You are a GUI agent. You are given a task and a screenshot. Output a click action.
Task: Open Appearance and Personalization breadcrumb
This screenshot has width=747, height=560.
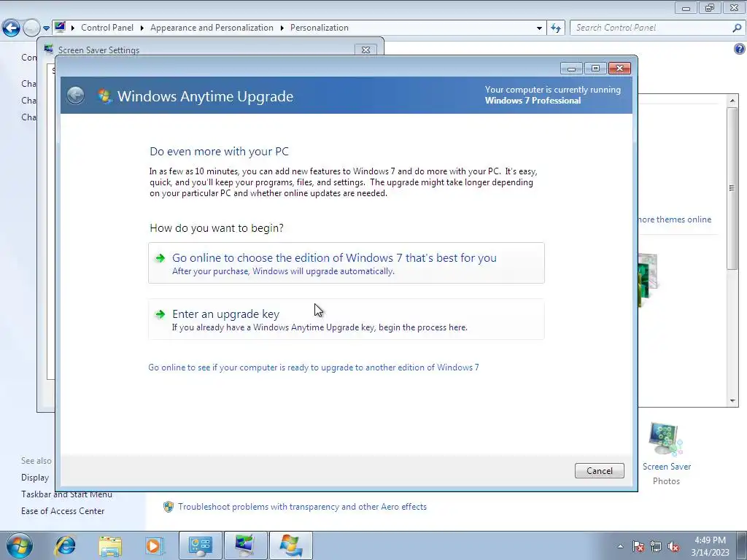pos(212,28)
